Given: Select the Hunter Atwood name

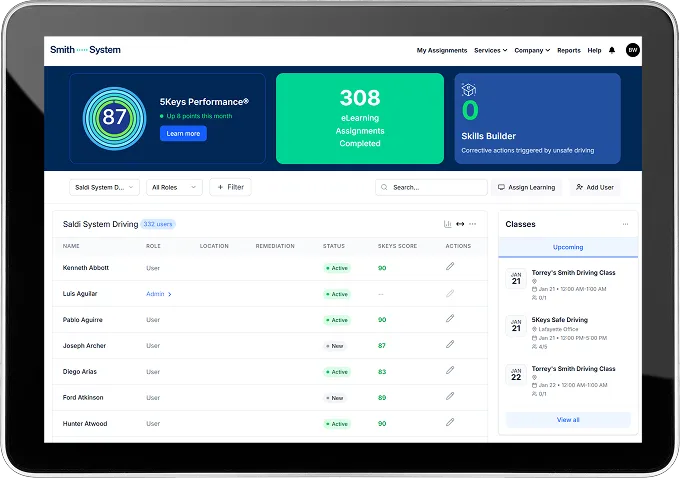Looking at the screenshot, I should click(x=85, y=424).
